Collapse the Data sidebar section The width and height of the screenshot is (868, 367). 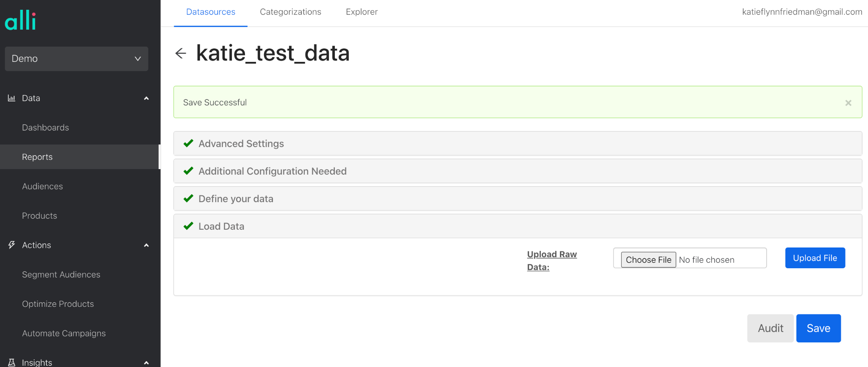(x=146, y=98)
